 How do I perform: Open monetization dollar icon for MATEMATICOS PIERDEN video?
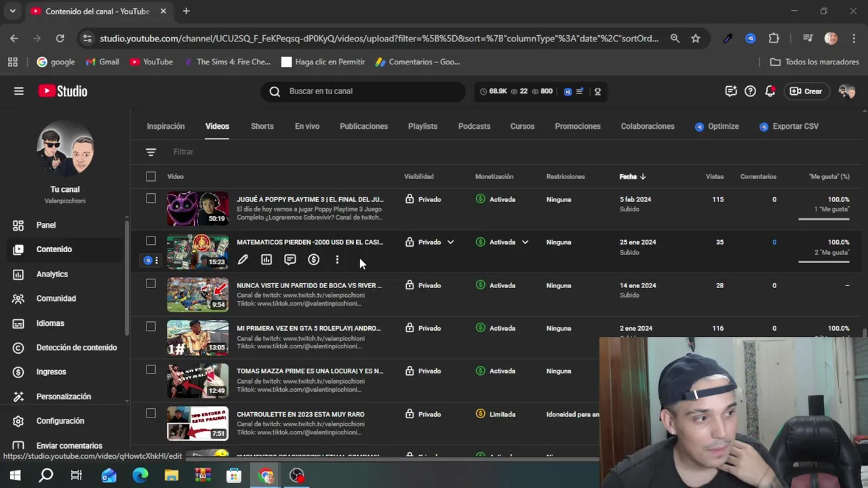[x=313, y=260]
